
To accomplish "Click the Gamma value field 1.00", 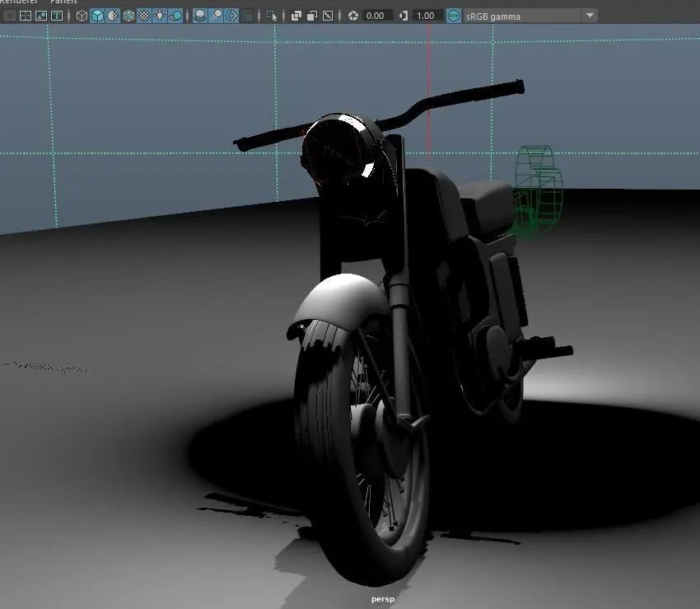I will (427, 16).
